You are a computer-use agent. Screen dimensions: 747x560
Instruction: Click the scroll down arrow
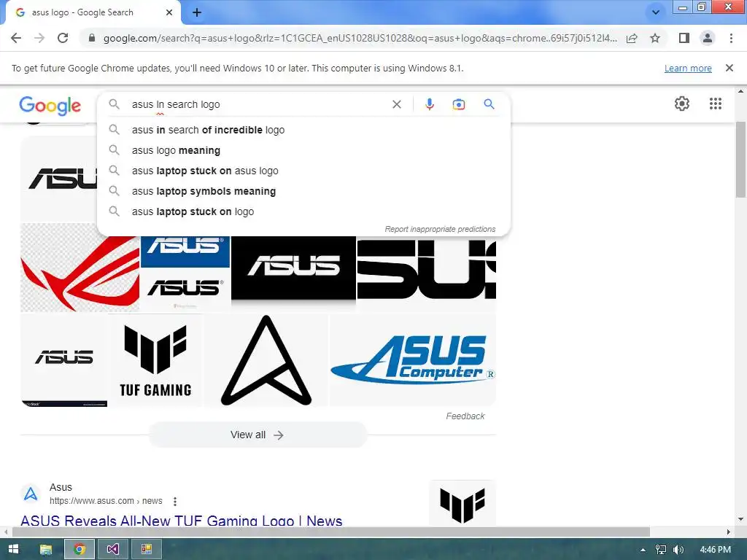[x=741, y=519]
